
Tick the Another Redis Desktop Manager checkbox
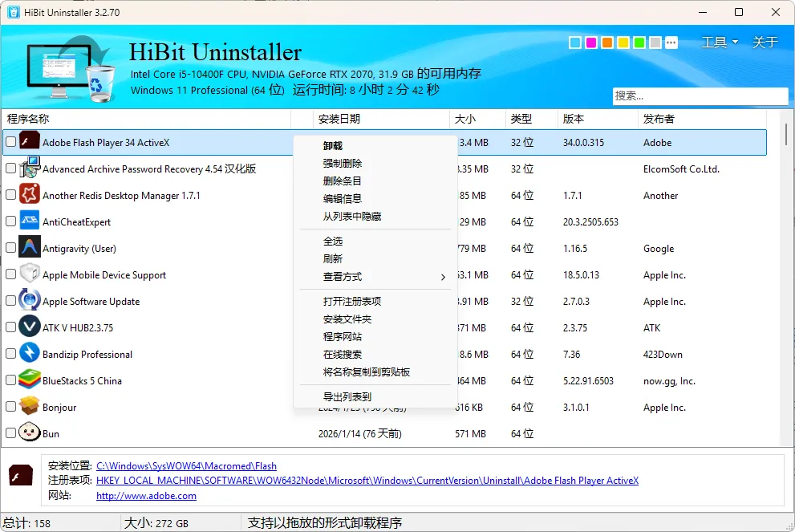click(x=10, y=195)
